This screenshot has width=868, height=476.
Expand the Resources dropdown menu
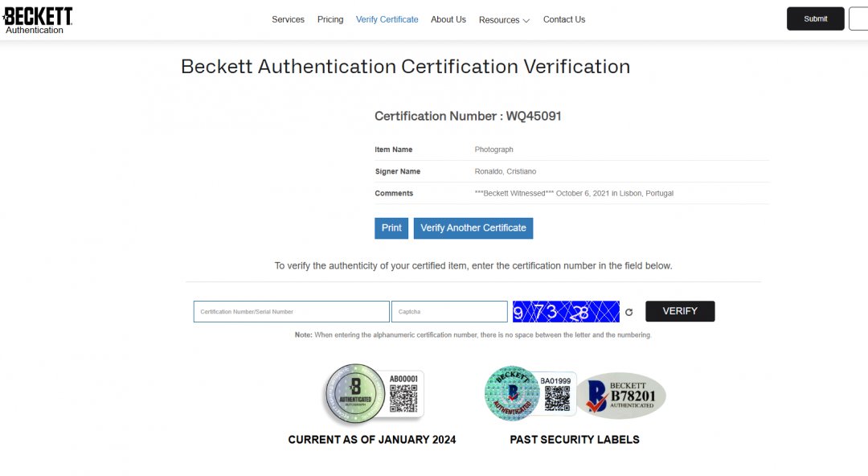(504, 20)
